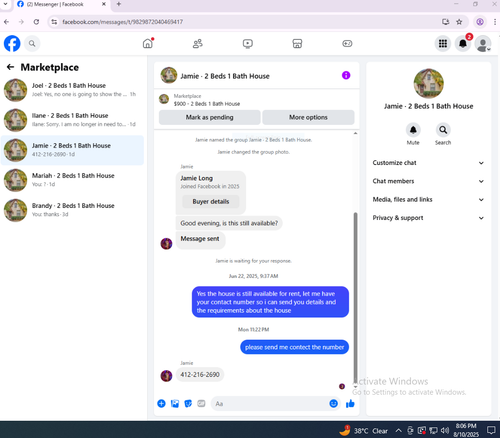This screenshot has height=438, width=500.
Task: Expand Privacy & support section
Action: 428,218
